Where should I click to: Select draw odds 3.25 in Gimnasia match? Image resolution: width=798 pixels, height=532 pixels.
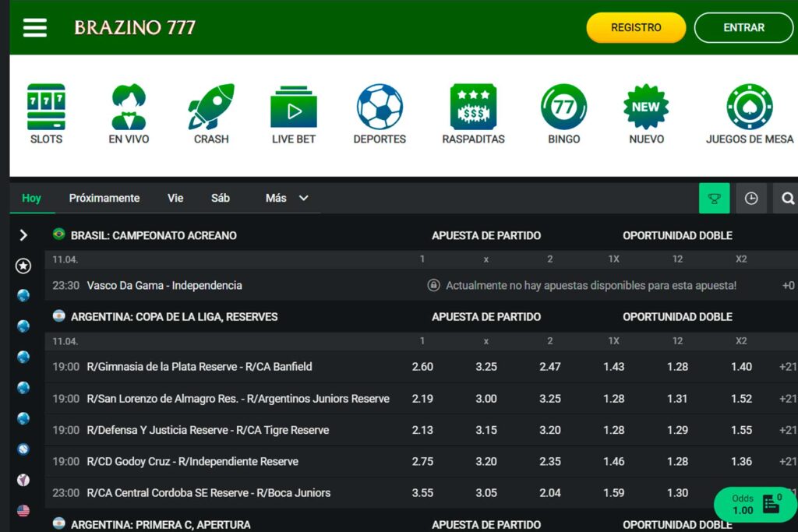tap(486, 367)
